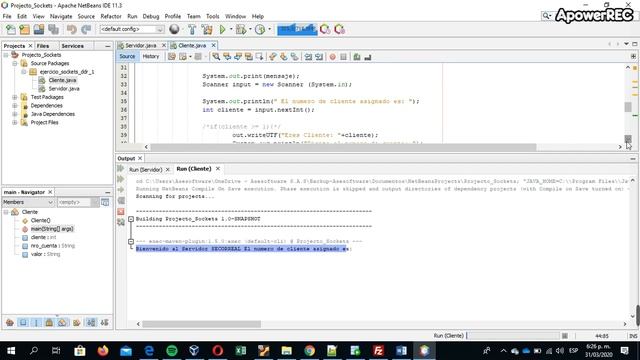Expand the Java Dependencies node
Viewport: 640px width, 360px height.
pos(15,114)
